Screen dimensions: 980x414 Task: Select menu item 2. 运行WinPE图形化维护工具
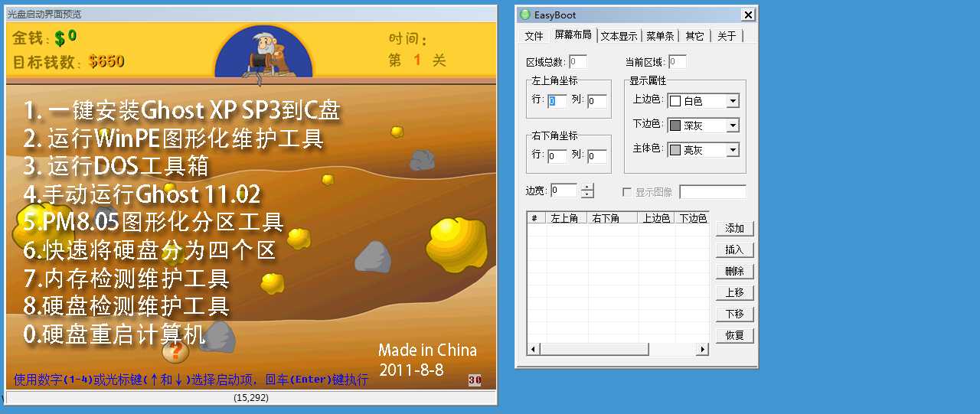(x=174, y=139)
